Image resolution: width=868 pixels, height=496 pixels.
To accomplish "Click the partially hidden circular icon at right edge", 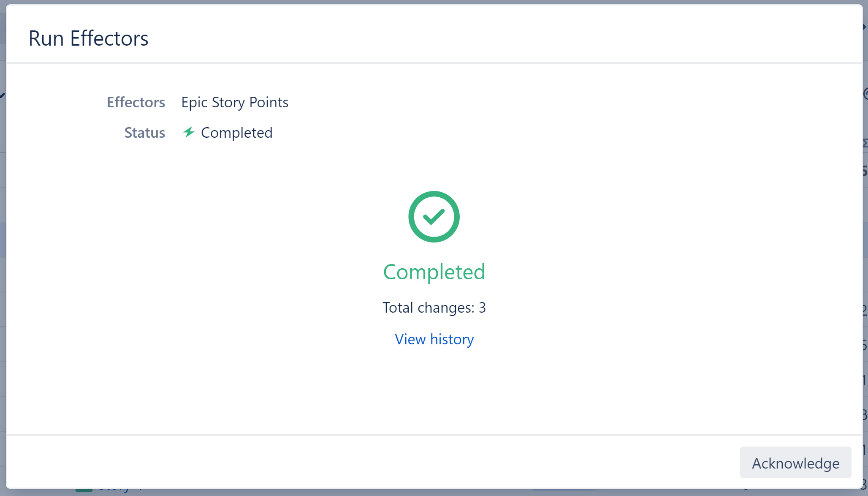I will point(865,94).
